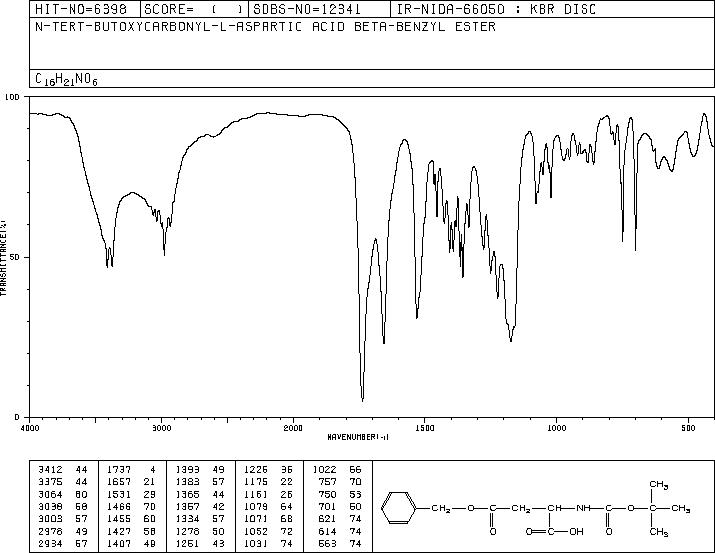
Task: Click peak table entry 1407
Action: click(x=119, y=544)
